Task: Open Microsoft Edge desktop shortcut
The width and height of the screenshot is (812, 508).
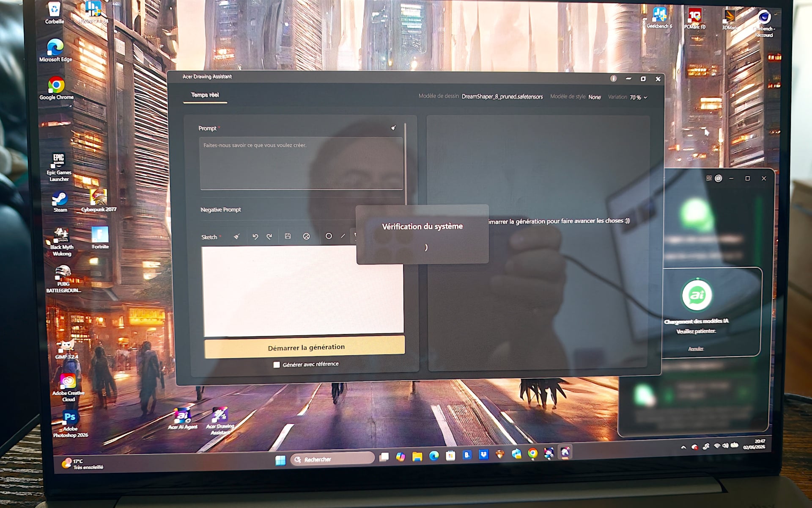Action: click(x=55, y=50)
